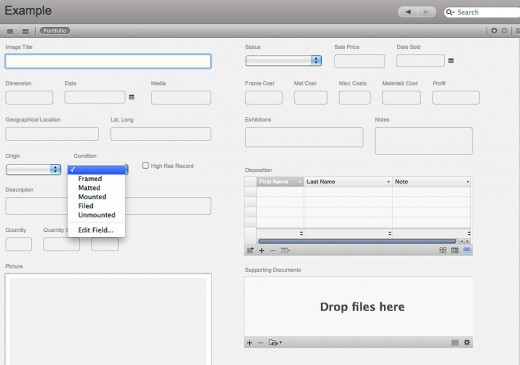The image size is (520, 365).
Task: Click the Disposition scrollbar left arrow
Action: tap(462, 241)
